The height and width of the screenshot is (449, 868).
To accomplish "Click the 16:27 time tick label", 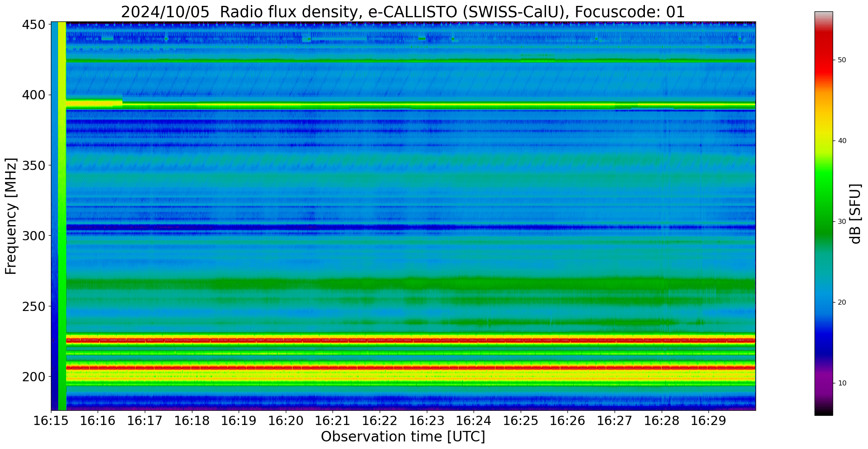I will [x=615, y=421].
